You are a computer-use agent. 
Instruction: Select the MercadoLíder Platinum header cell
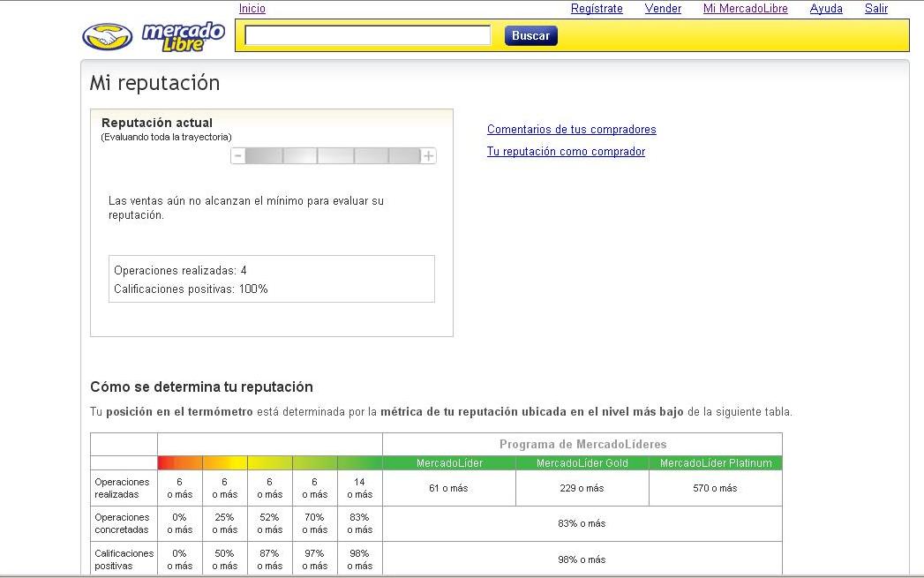(x=716, y=463)
